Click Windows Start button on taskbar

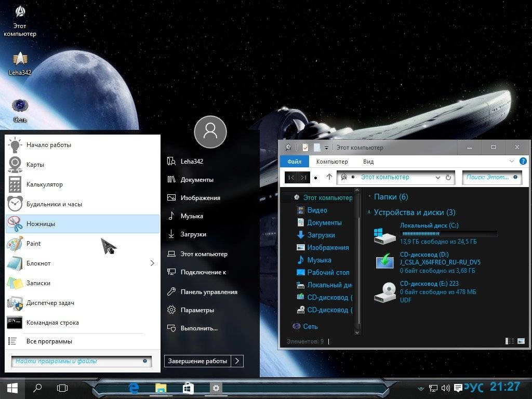tap(12, 388)
